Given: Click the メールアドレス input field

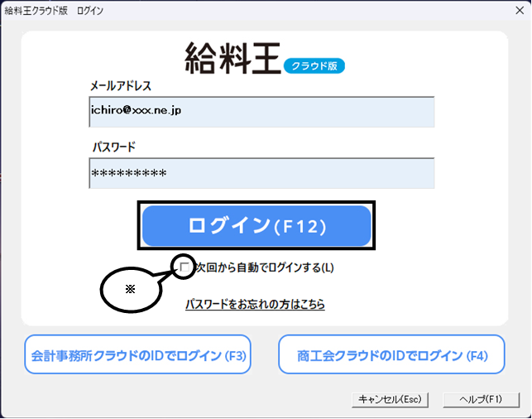Looking at the screenshot, I should coord(261,112).
